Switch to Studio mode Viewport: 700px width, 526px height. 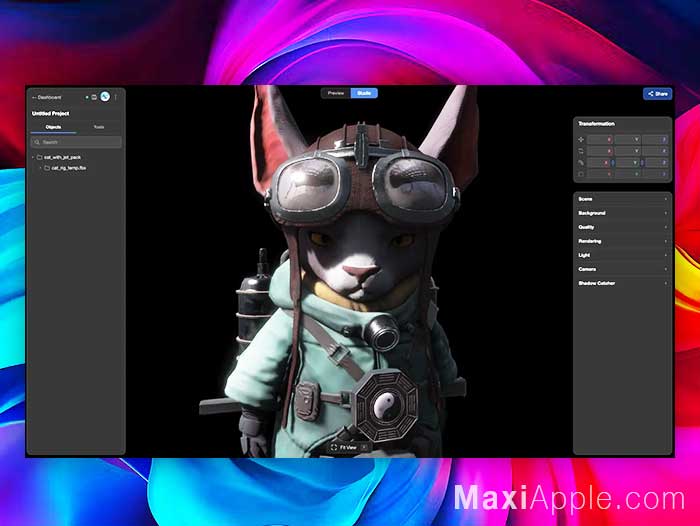click(364, 93)
